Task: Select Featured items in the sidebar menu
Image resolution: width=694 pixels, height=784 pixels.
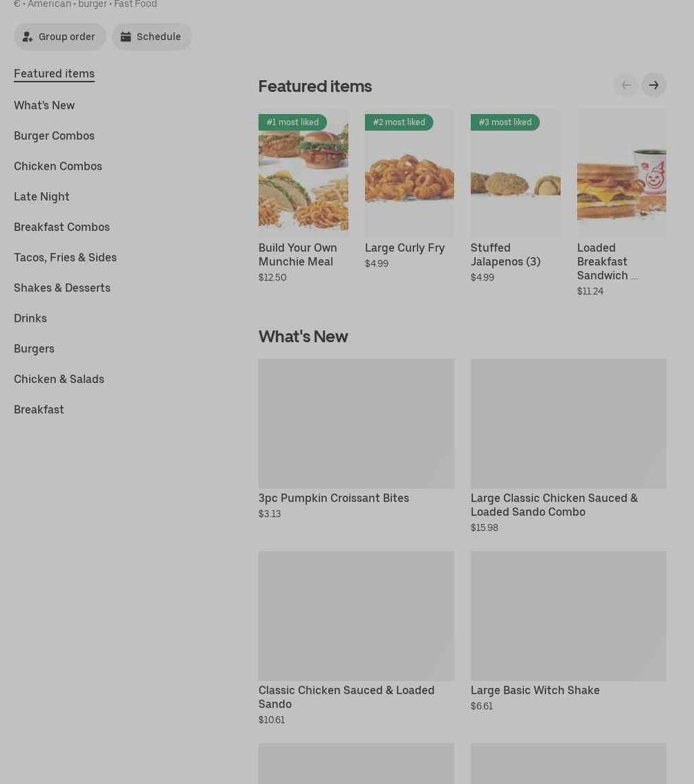Action: click(54, 73)
